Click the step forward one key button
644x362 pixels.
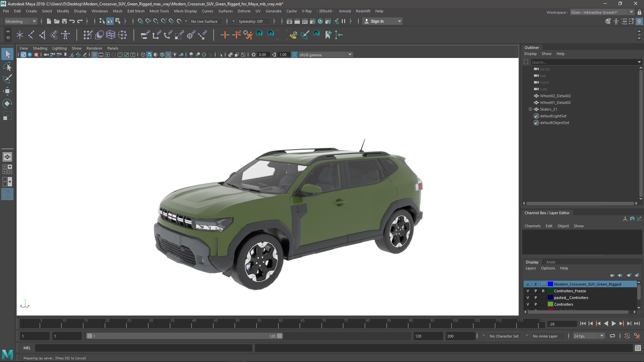[x=621, y=323]
